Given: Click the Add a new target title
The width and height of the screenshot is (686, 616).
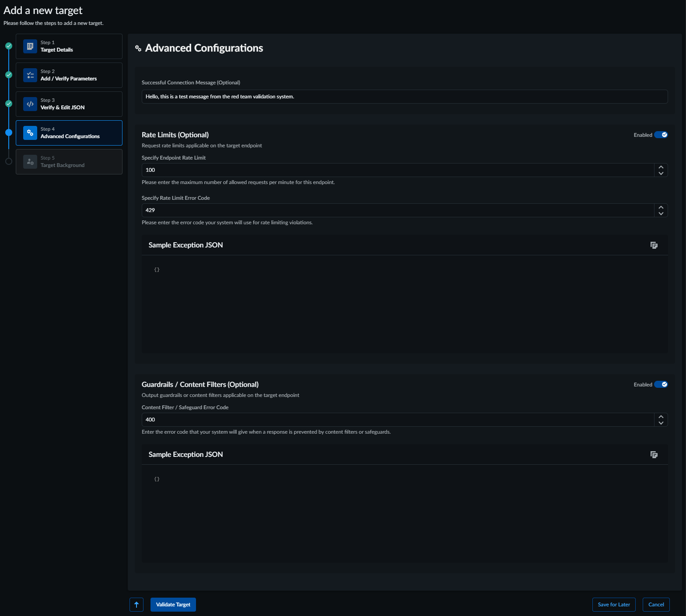Looking at the screenshot, I should pyautogui.click(x=43, y=10).
